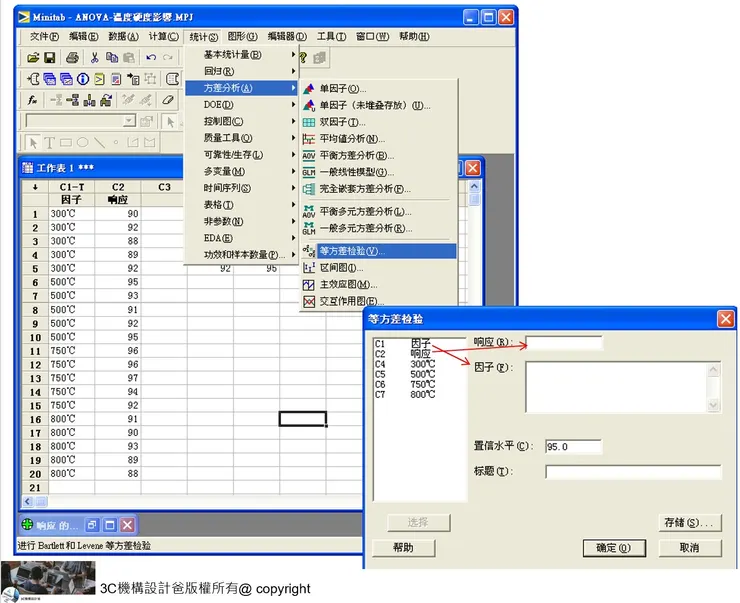Viewport: 740px width, 603px height.
Task: Click the related documents arrow icon
Action: click(133, 79)
